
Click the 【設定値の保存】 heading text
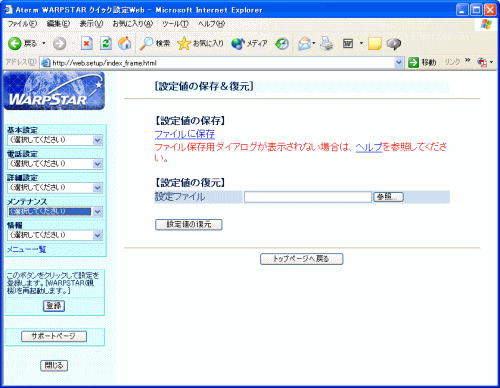[x=190, y=121]
